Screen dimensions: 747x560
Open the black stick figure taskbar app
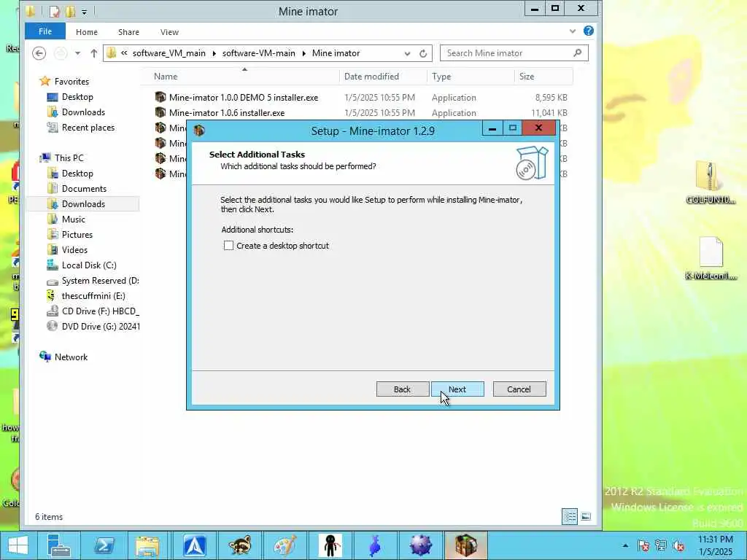coord(330,545)
